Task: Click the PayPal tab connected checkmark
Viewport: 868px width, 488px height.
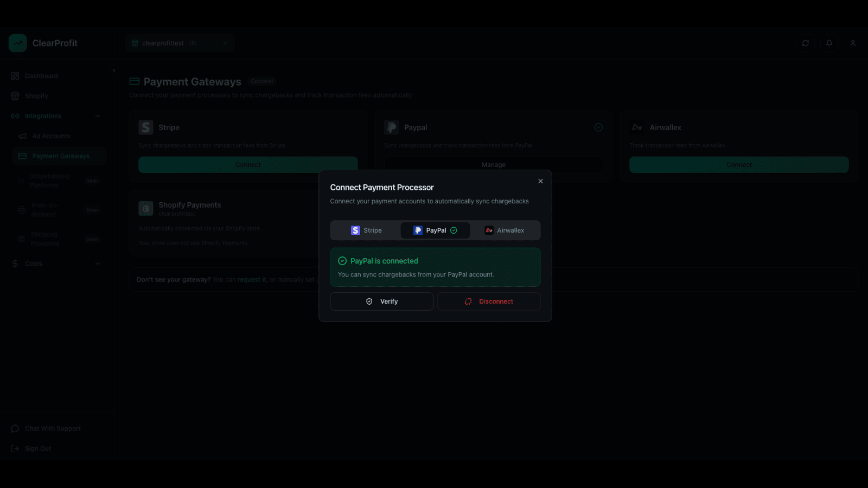Action: 454,230
